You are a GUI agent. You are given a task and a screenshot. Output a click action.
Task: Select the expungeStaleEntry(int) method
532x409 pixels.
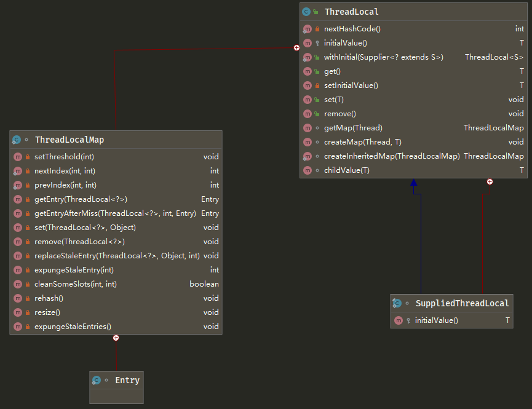pyautogui.click(x=74, y=270)
